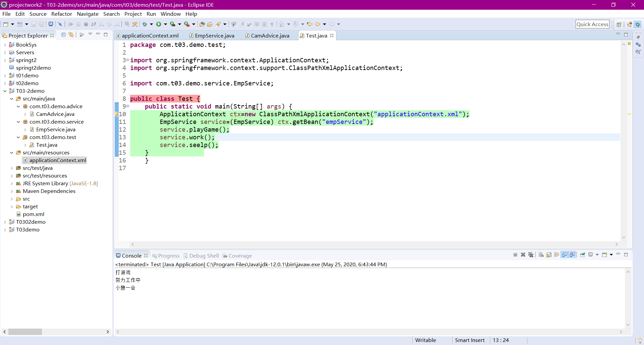644x345 pixels.
Task: Click the Last Edit Location arrow icon
Action: pos(310,24)
